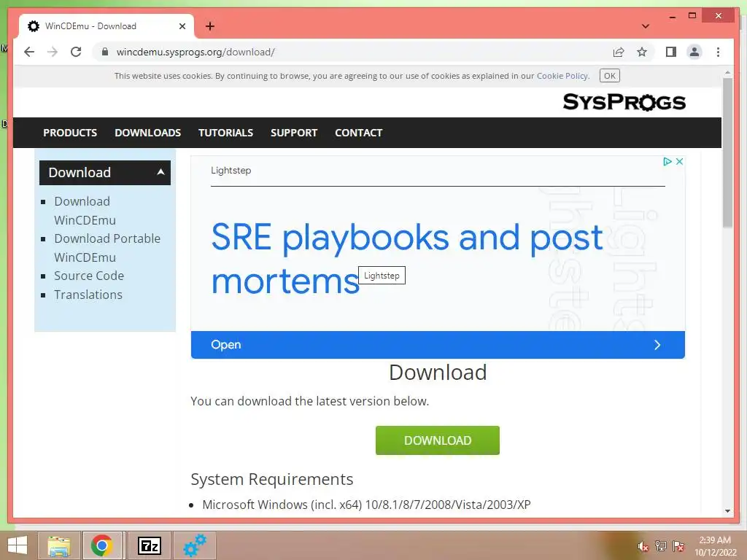Image resolution: width=747 pixels, height=560 pixels.
Task: Open Download Portable WinCDEmu link
Action: (x=107, y=248)
